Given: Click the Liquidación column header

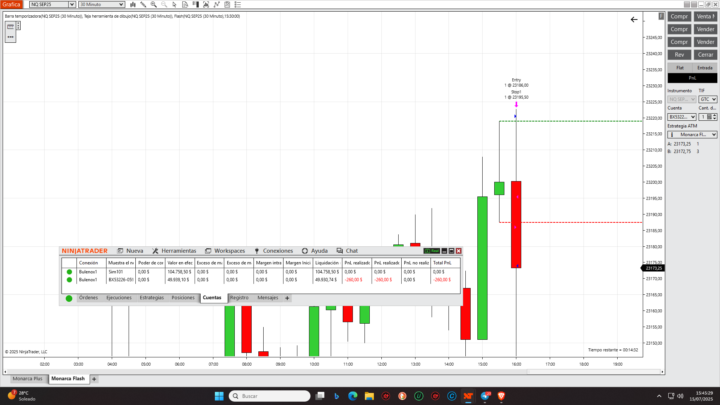Looking at the screenshot, I should tap(327, 263).
